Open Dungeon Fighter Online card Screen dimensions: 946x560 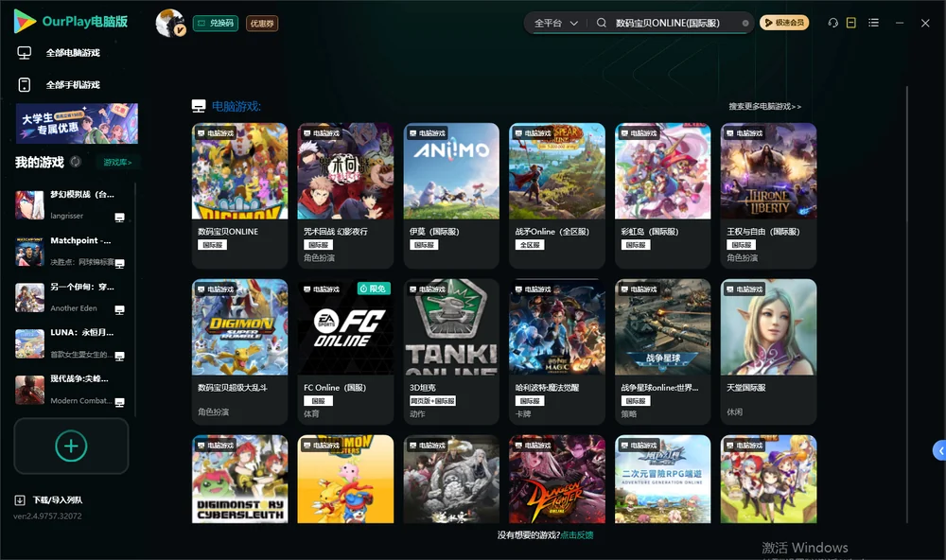(x=557, y=480)
